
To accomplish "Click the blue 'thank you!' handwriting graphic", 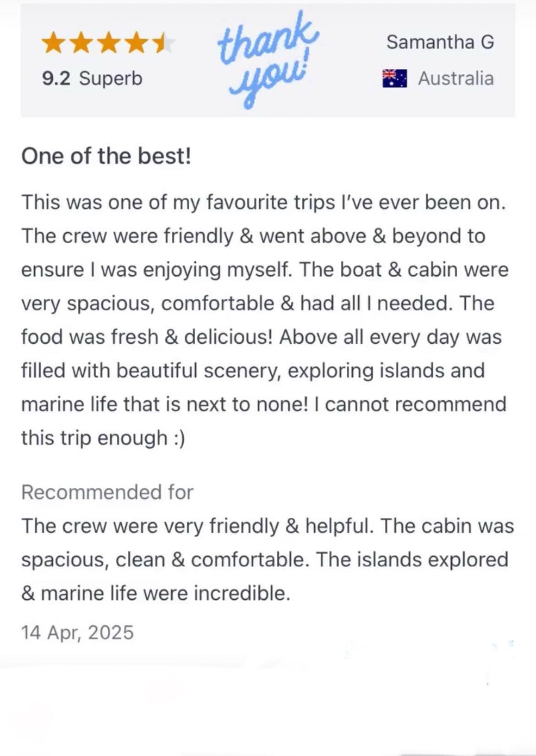I will tap(267, 60).
